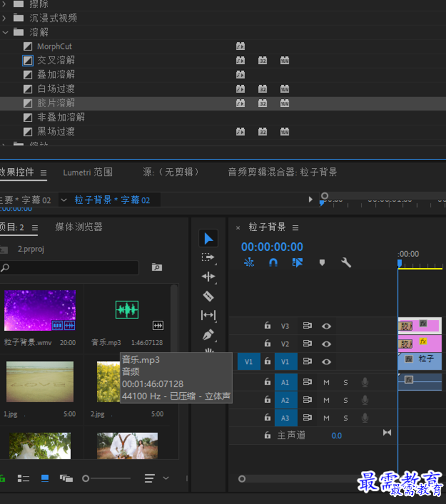Collapse the 溶解 effects folder
Image resolution: width=446 pixels, height=504 pixels.
[5, 32]
